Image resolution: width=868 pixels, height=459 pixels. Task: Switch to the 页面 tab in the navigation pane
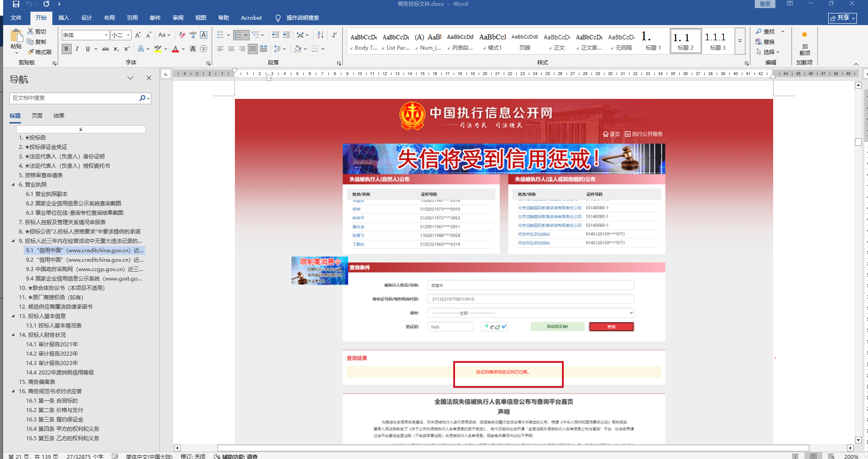(x=37, y=116)
